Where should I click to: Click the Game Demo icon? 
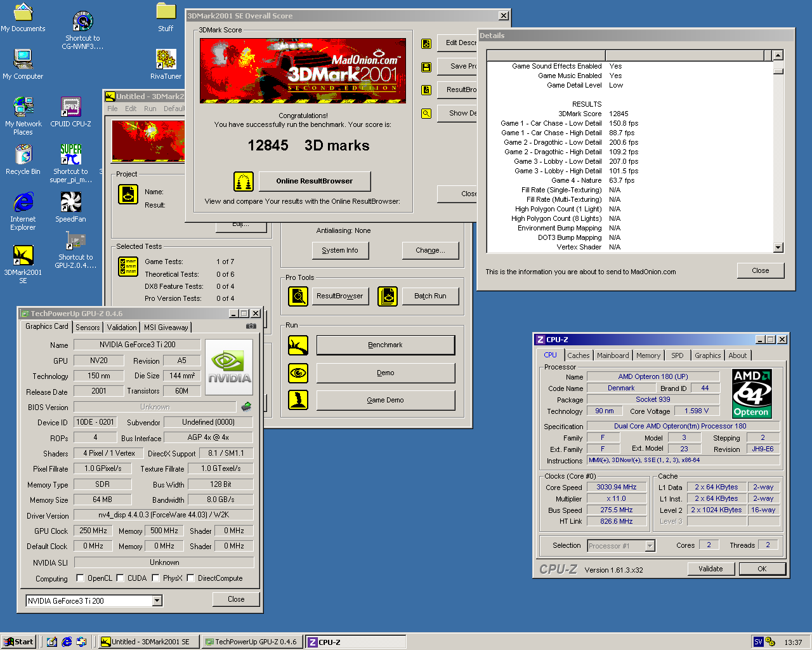[x=298, y=400]
